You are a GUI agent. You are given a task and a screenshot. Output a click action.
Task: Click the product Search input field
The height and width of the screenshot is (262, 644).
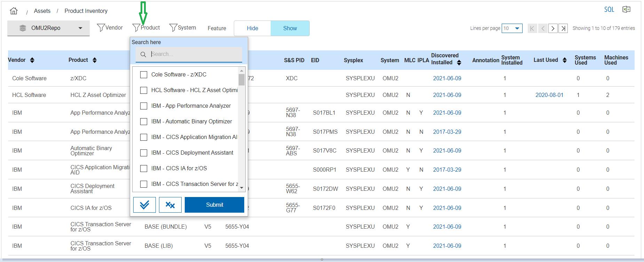coord(195,54)
